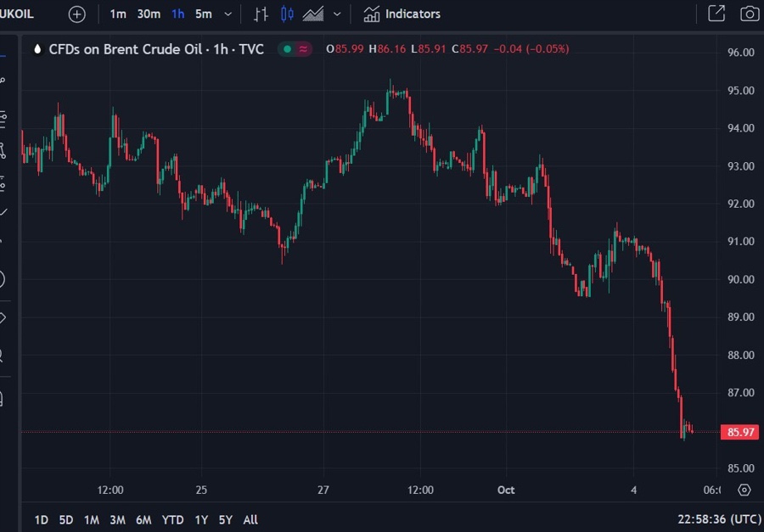Screen dimensions: 764x532
Task: Click the All date range button
Action: click(250, 519)
